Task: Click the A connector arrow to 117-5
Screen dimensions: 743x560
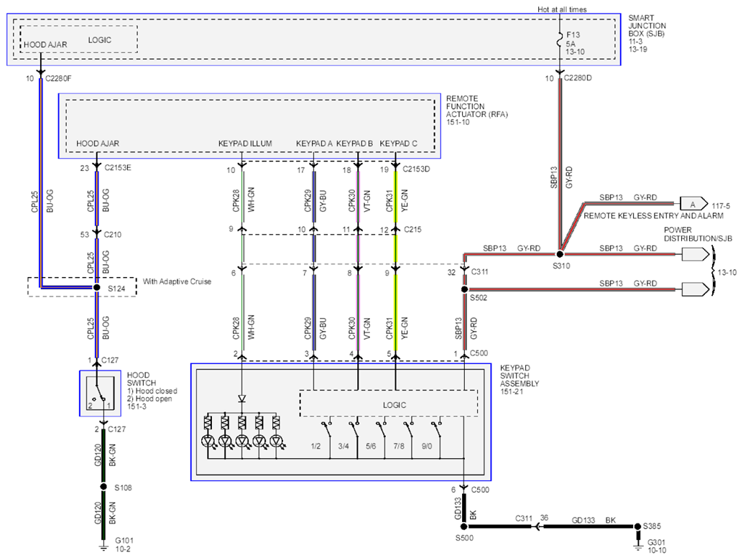Action: [x=693, y=204]
